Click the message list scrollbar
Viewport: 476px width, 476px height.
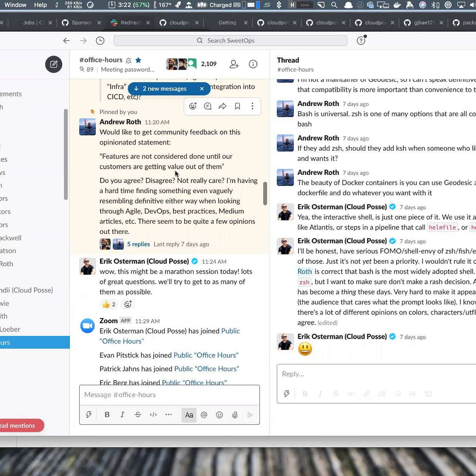pyautogui.click(x=265, y=193)
